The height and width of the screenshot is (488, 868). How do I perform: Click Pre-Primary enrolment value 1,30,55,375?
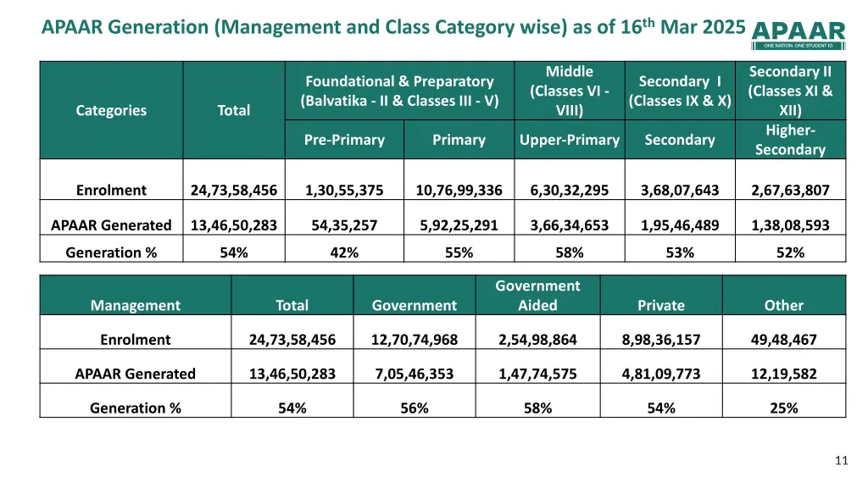344,191
